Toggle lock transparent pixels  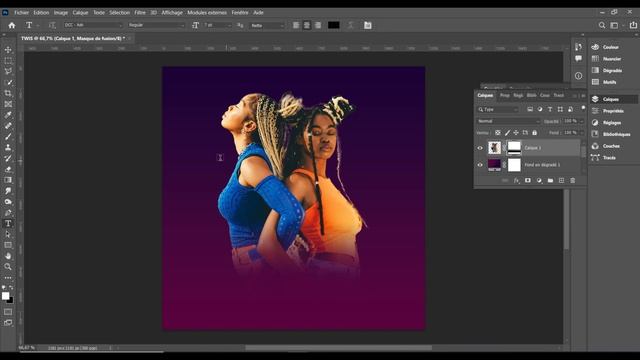(x=498, y=133)
